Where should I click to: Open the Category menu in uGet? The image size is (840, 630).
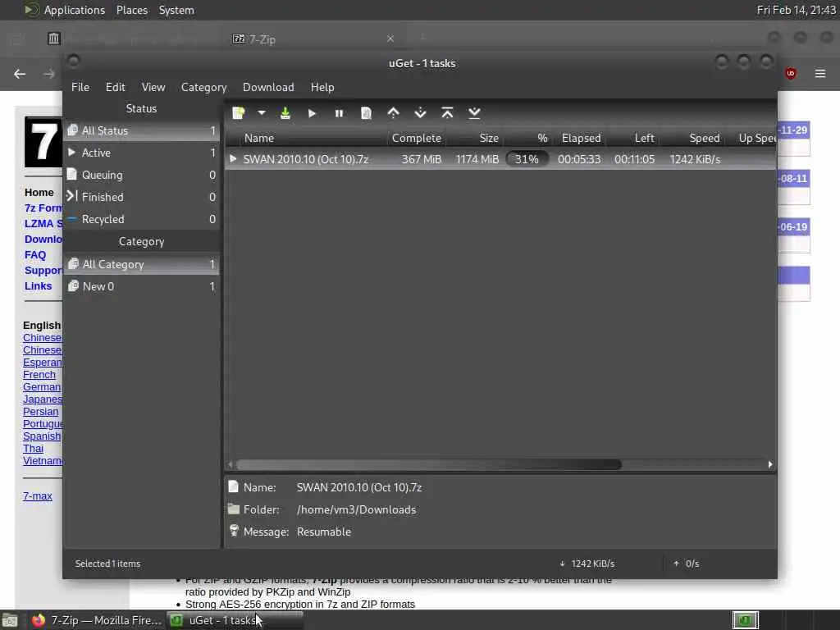[x=203, y=87]
